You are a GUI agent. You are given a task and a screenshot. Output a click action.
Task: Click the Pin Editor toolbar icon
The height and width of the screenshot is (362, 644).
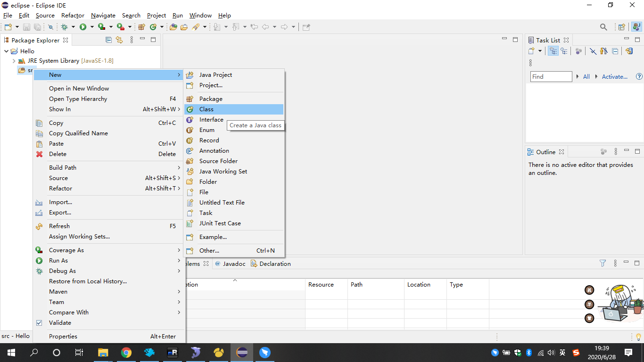[x=306, y=27]
